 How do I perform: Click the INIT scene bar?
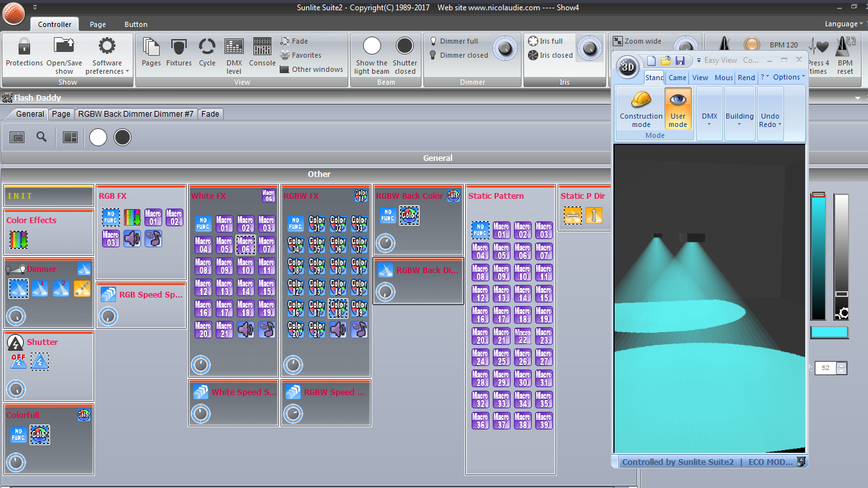49,196
